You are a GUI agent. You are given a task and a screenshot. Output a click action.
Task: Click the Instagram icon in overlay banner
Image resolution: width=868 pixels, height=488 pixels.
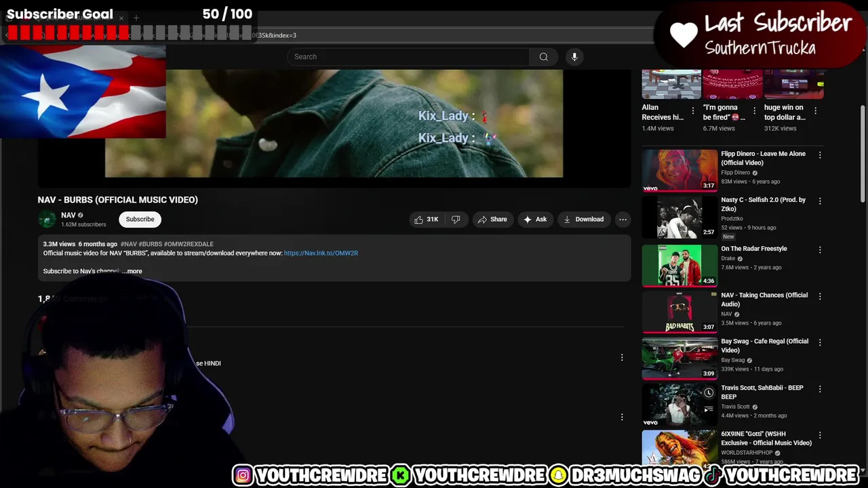pyautogui.click(x=242, y=476)
